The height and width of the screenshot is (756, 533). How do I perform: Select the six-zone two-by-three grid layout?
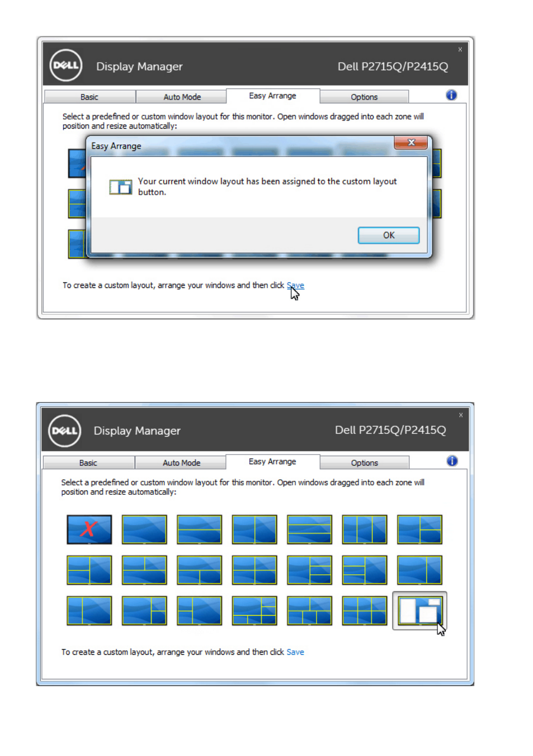(364, 610)
